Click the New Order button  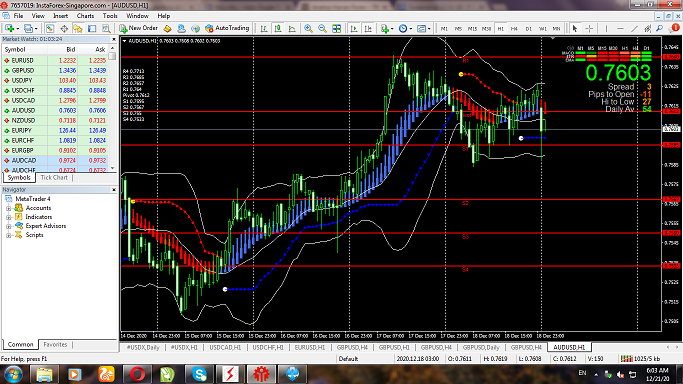pos(139,28)
